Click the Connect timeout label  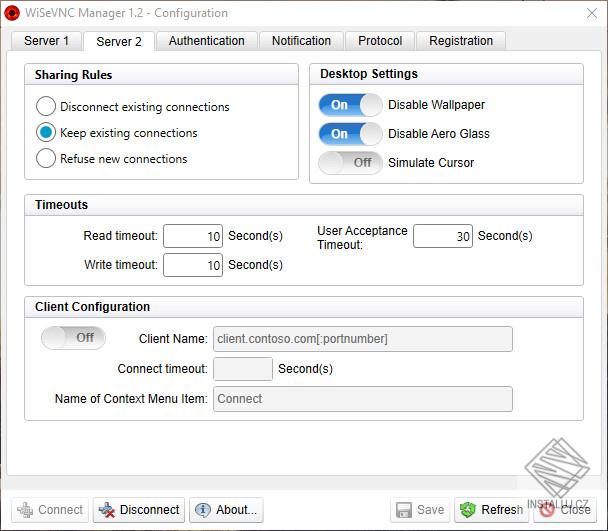162,368
